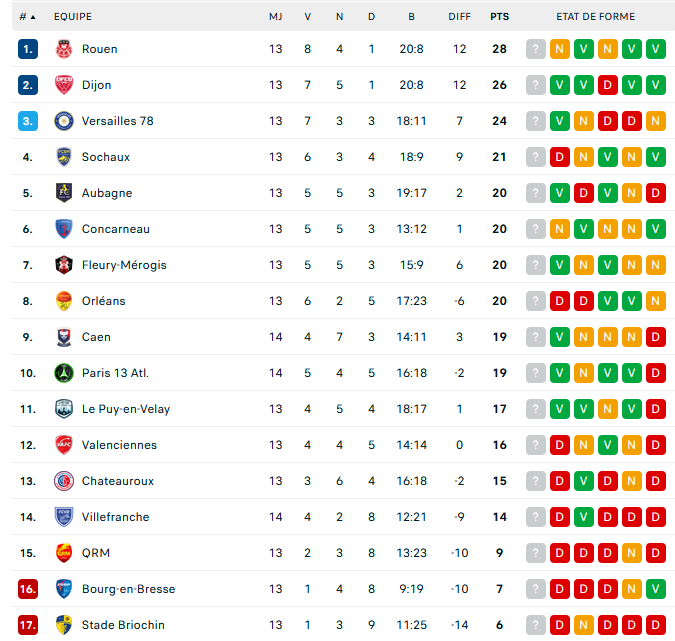Screen dimensions: 675x641
Task: Click the Fleury-Mérogis club logo
Action: 64,265
